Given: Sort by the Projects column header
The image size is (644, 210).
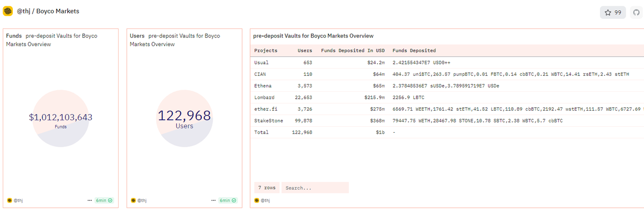Looking at the screenshot, I should [266, 50].
